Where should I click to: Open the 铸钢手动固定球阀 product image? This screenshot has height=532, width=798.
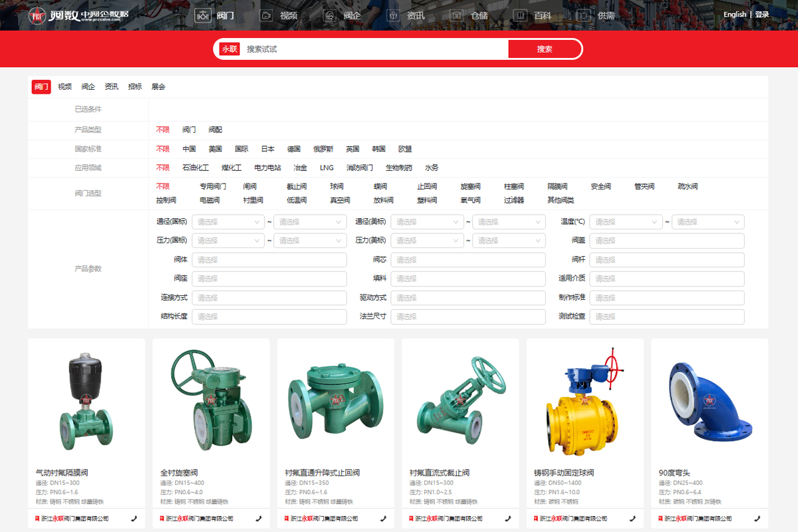click(585, 399)
